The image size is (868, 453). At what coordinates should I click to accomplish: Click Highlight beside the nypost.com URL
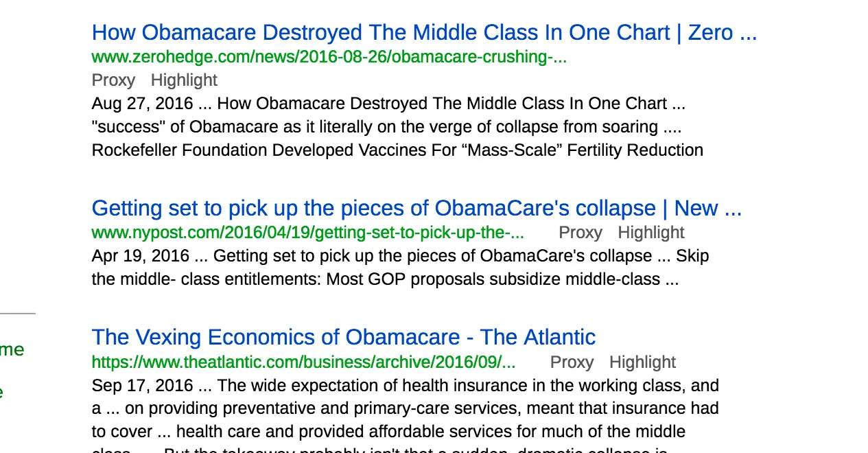click(x=650, y=233)
